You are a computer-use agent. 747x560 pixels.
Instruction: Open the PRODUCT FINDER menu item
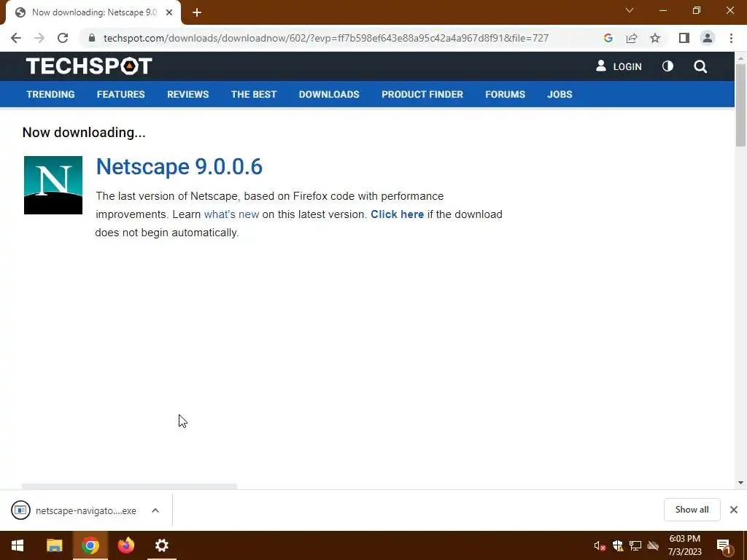click(422, 94)
